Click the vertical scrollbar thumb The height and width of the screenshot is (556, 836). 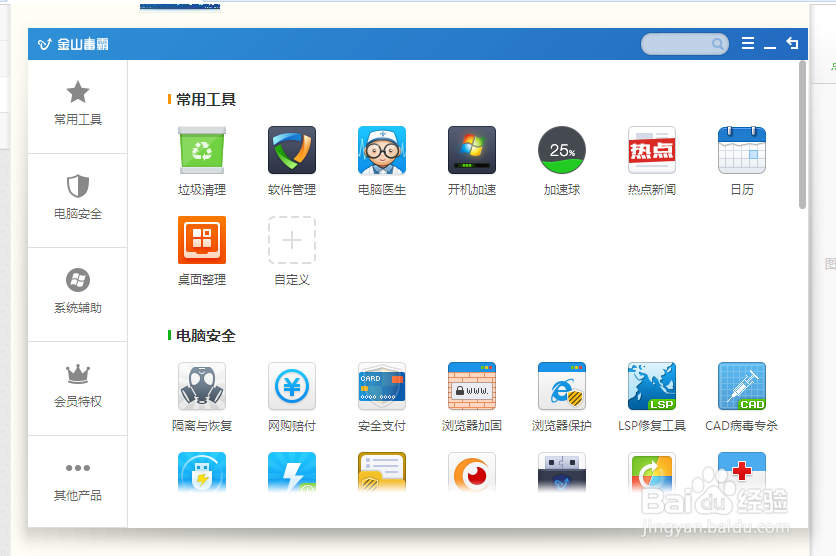[802, 135]
